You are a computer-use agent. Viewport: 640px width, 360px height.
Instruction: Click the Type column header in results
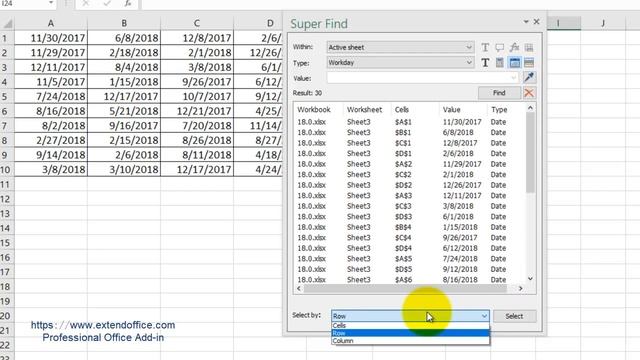pyautogui.click(x=499, y=109)
